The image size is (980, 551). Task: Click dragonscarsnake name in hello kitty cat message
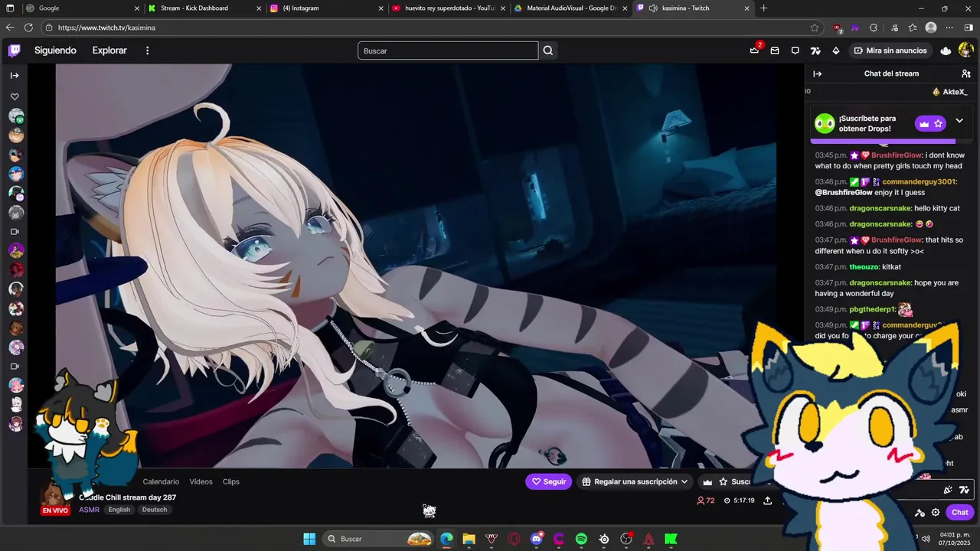[880, 208]
